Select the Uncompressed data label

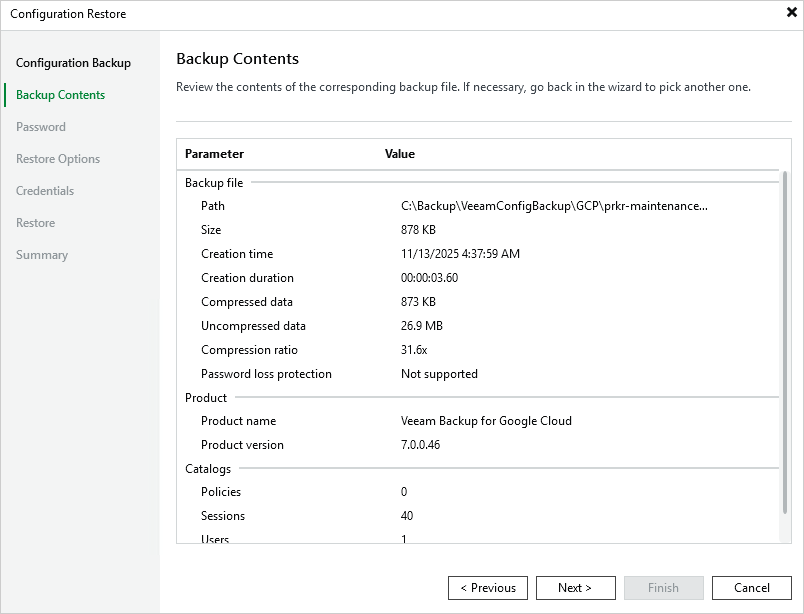coord(253,326)
